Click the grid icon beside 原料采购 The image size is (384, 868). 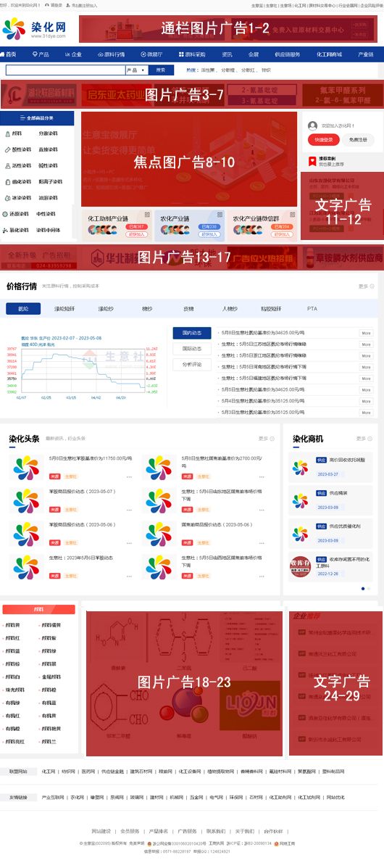(181, 54)
